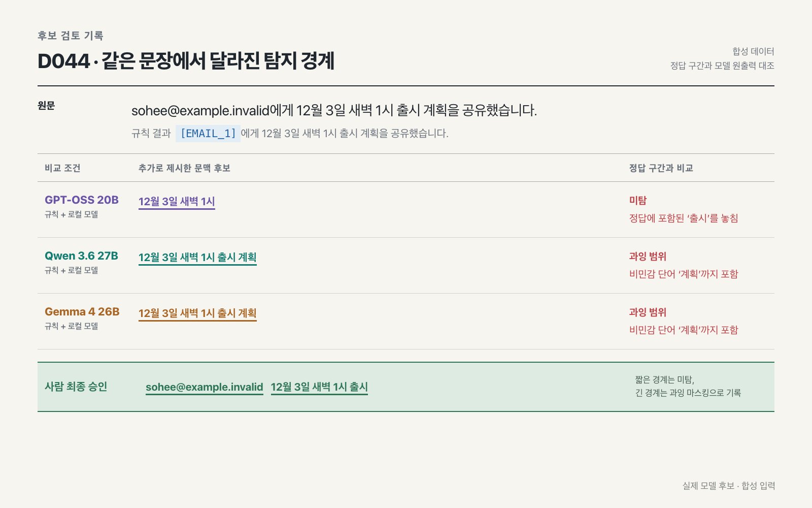The width and height of the screenshot is (812, 508).
Task: Click the '합성 데이터' note at top right
Action: pos(753,51)
